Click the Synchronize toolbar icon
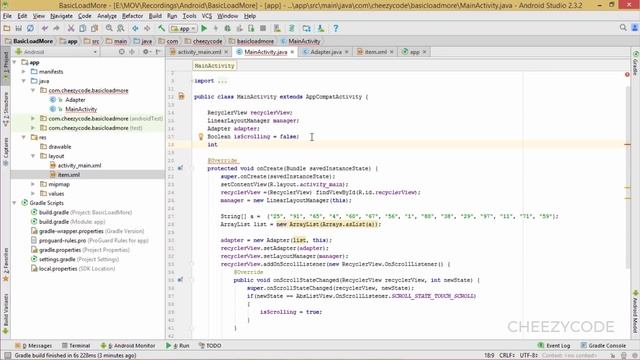 click(30, 28)
